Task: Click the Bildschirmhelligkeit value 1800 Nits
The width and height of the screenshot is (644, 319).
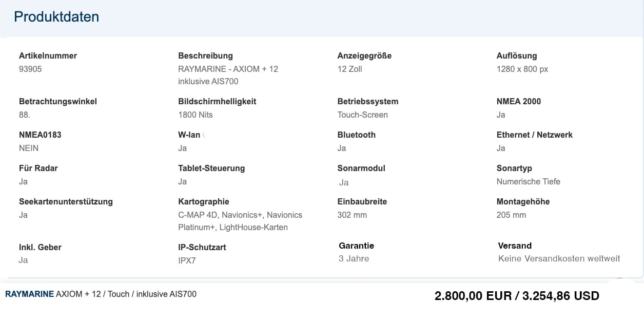Action: click(x=196, y=115)
